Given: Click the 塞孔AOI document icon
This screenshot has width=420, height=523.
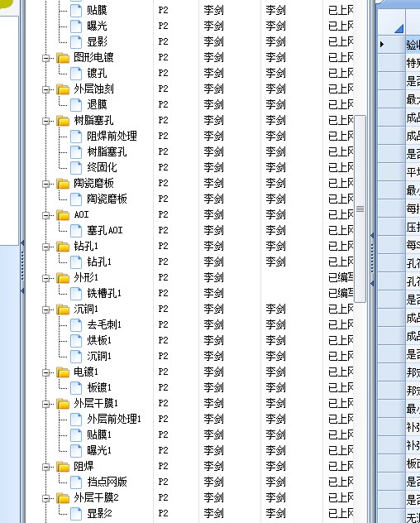Looking at the screenshot, I should coord(76,231).
